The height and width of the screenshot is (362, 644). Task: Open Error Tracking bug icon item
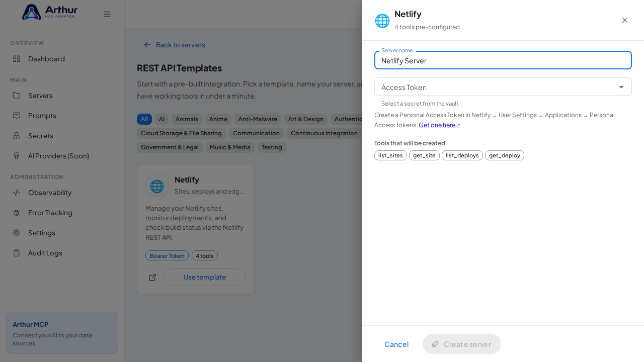(62, 213)
